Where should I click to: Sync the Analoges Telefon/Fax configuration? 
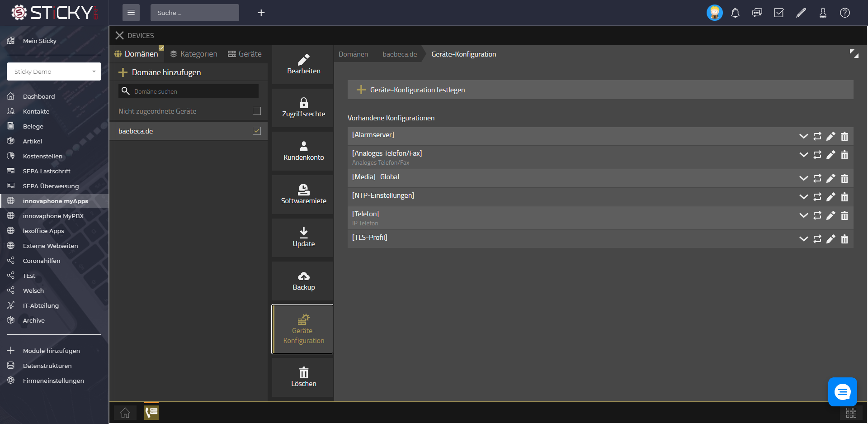pos(817,155)
